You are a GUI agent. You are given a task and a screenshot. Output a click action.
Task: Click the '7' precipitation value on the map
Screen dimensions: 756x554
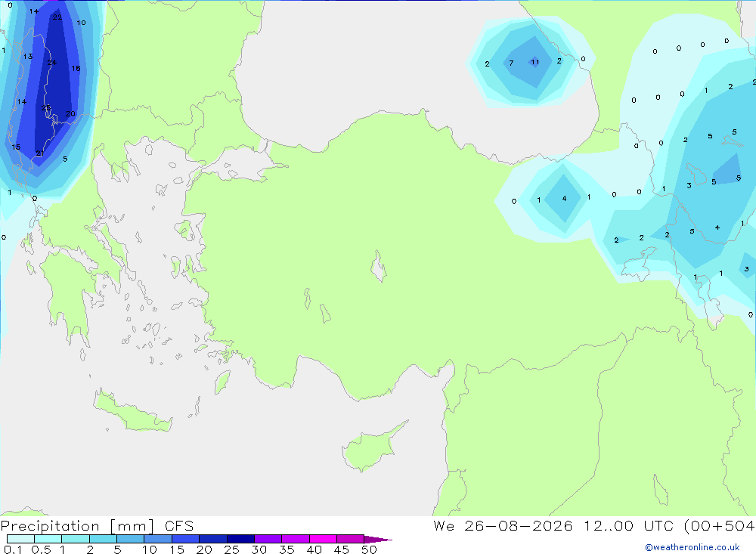511,63
